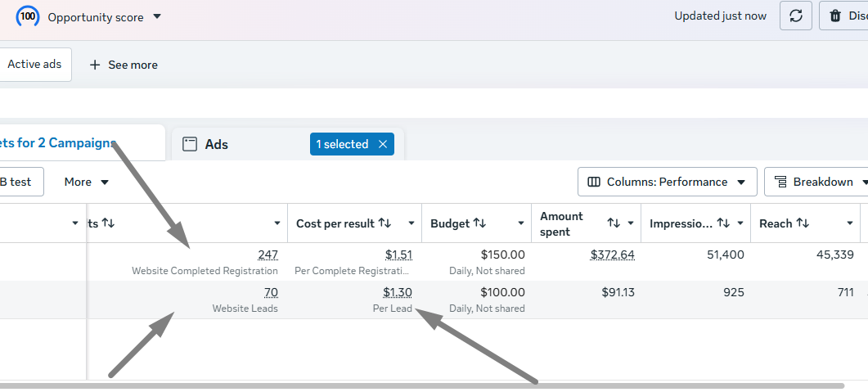Image resolution: width=868 pixels, height=392 pixels.
Task: Open the Cost per result column menu arrow
Action: (412, 223)
